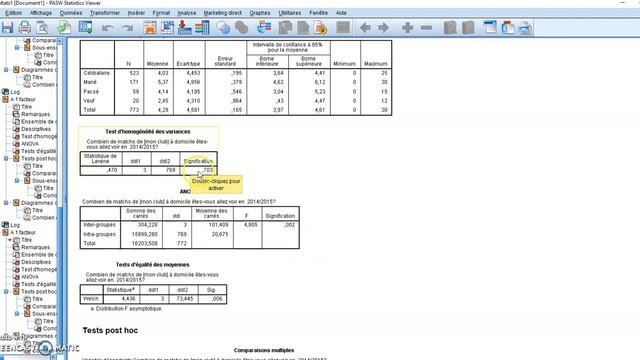This screenshot has height=360, width=640.
Task: Click the Collapse minus icon in toolbar
Action: [x=426, y=28]
